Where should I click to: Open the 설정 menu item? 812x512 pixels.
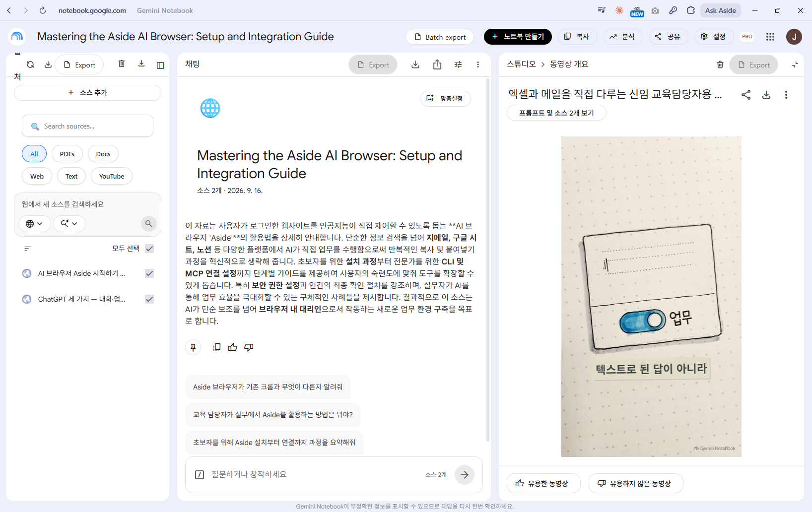pyautogui.click(x=714, y=37)
